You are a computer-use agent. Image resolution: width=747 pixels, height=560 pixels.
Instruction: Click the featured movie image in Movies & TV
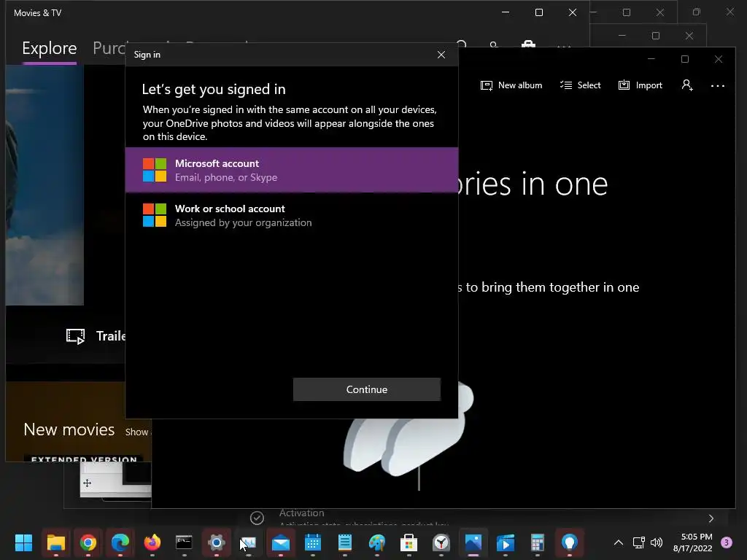pos(44,184)
